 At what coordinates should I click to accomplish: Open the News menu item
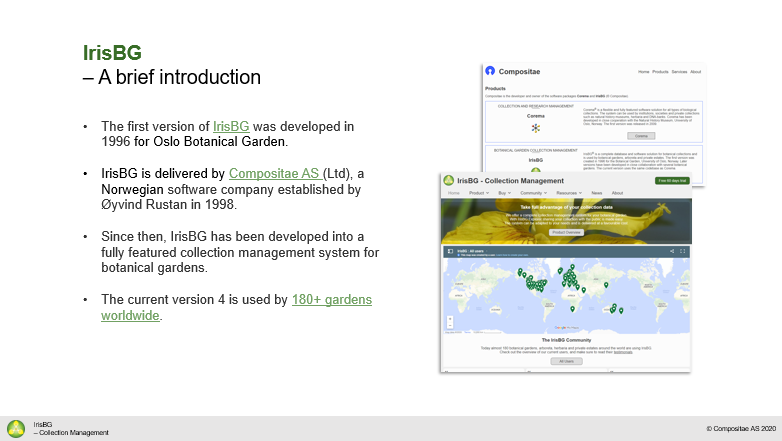[x=596, y=193]
